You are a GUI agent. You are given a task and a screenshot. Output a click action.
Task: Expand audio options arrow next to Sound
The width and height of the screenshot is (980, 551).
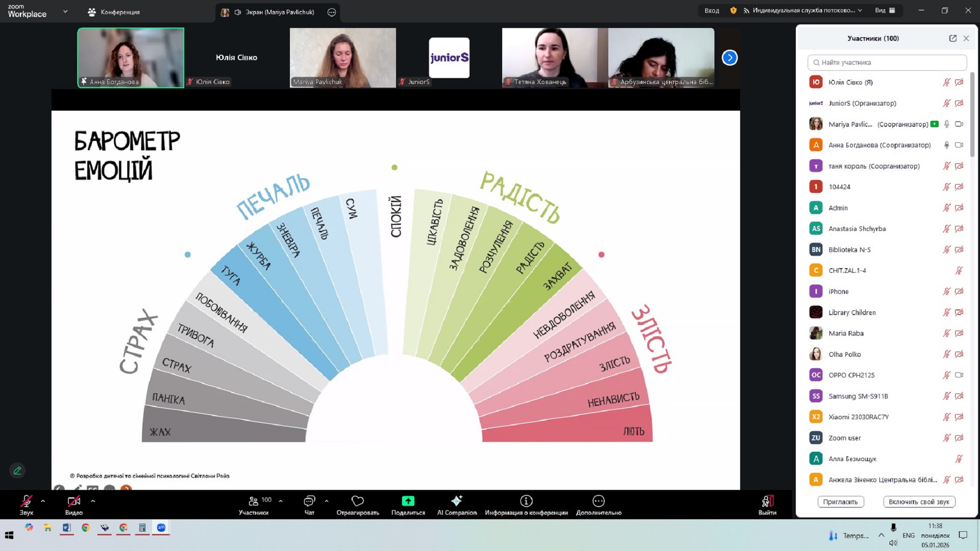coord(43,501)
